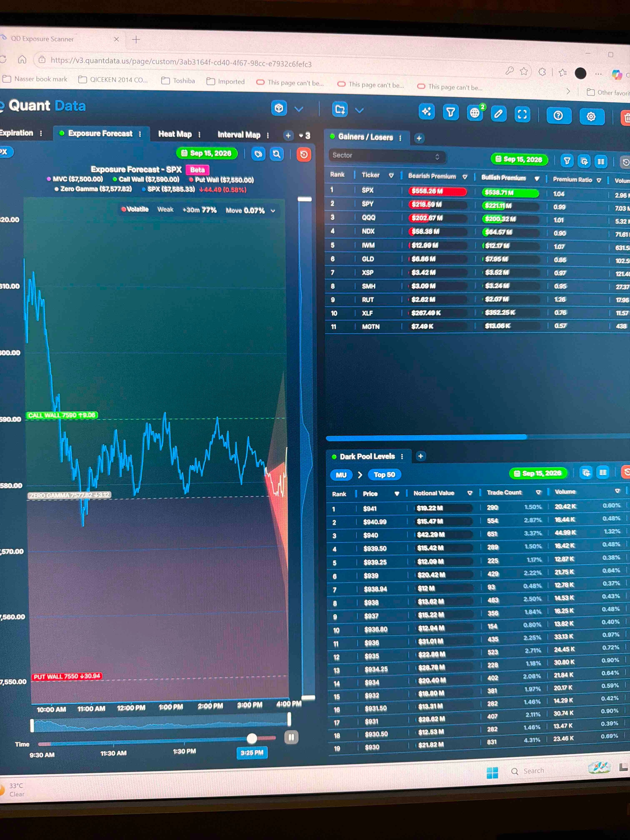Expand the chevron beside the cube icon
Screen dimensions: 630x840
click(x=299, y=109)
